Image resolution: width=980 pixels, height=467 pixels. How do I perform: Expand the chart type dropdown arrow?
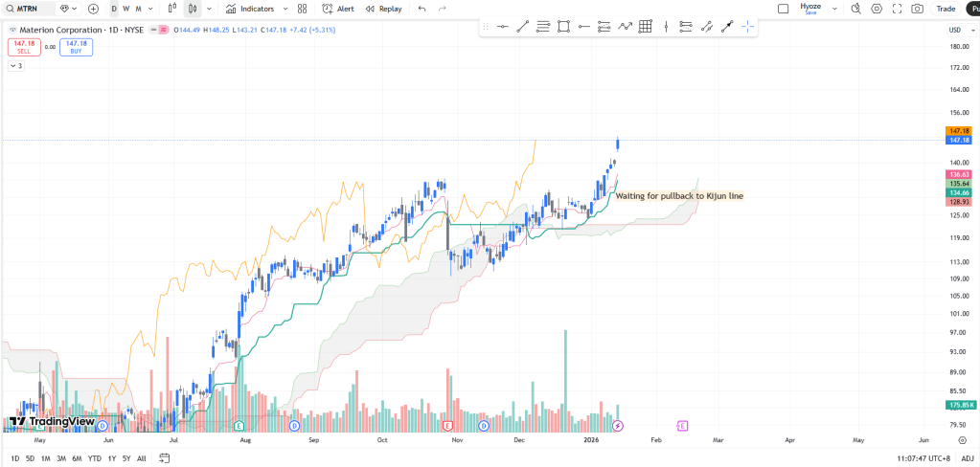pos(211,9)
